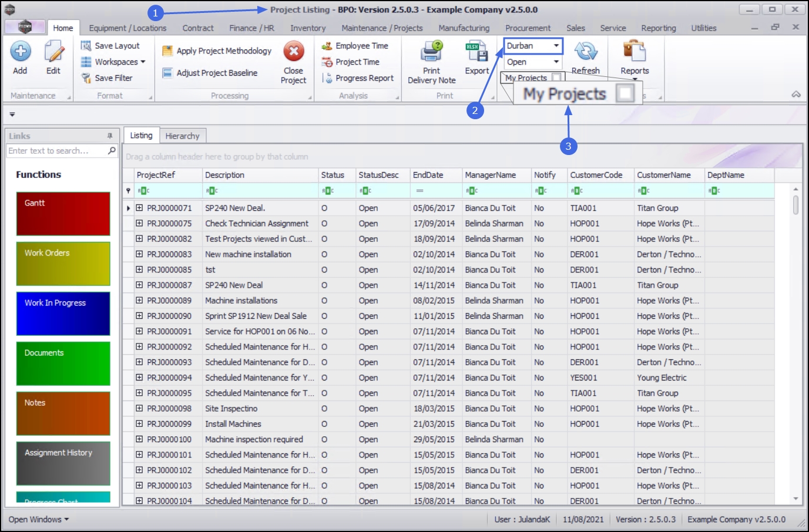Click the Print Delivery Note icon
809x532 pixels.
431,52
